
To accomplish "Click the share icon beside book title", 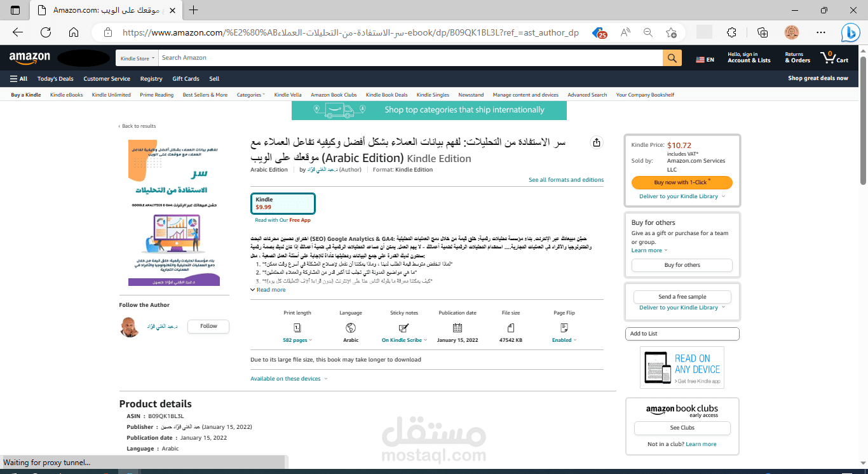I will point(596,143).
